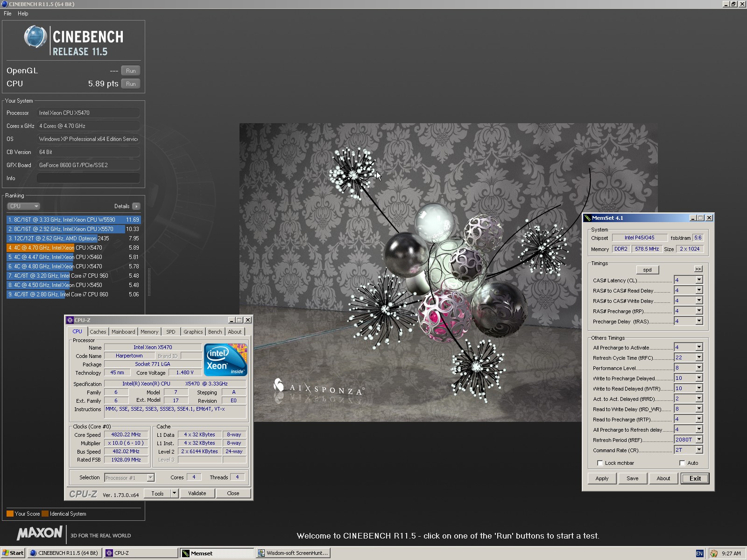Switch to Mainboard tab in CPU-Z
The width and height of the screenshot is (747, 560).
click(x=123, y=332)
